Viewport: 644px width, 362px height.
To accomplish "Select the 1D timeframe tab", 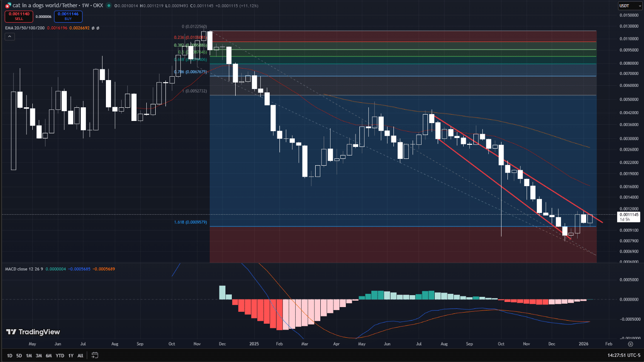I will (x=9, y=355).
